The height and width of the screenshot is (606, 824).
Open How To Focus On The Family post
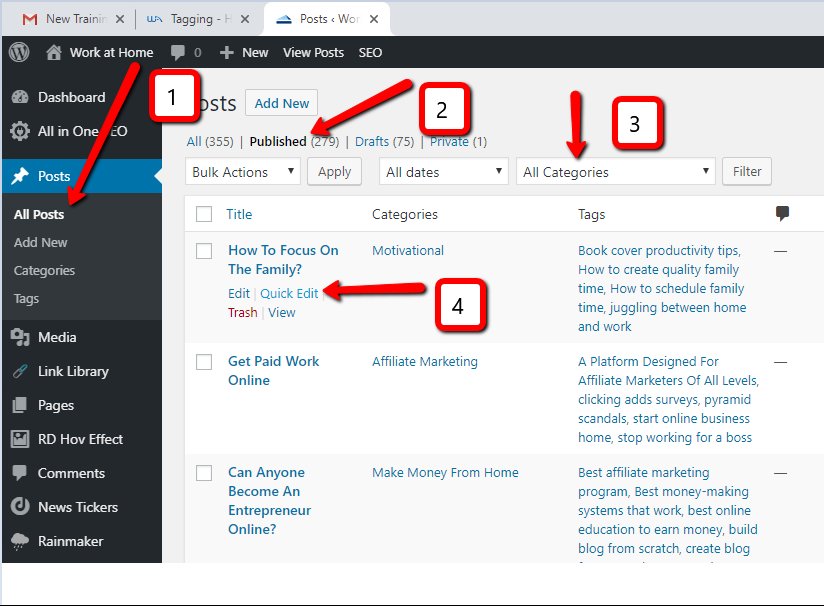(283, 260)
